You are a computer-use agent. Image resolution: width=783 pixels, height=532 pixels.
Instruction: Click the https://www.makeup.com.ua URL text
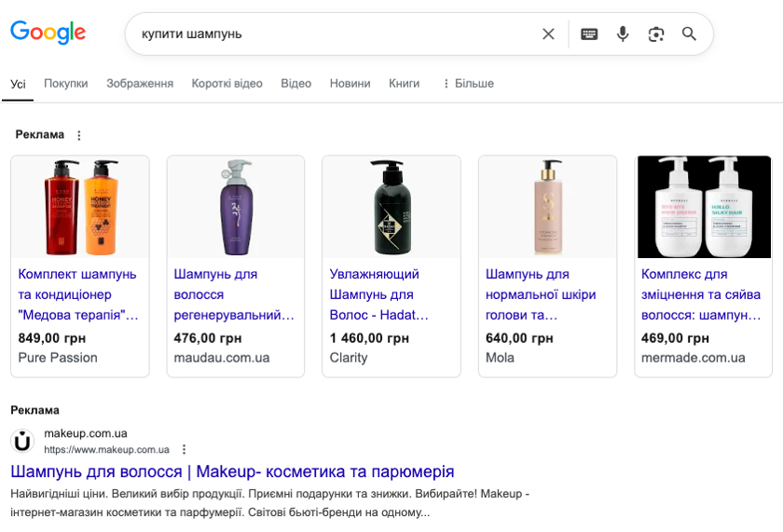pyautogui.click(x=107, y=450)
